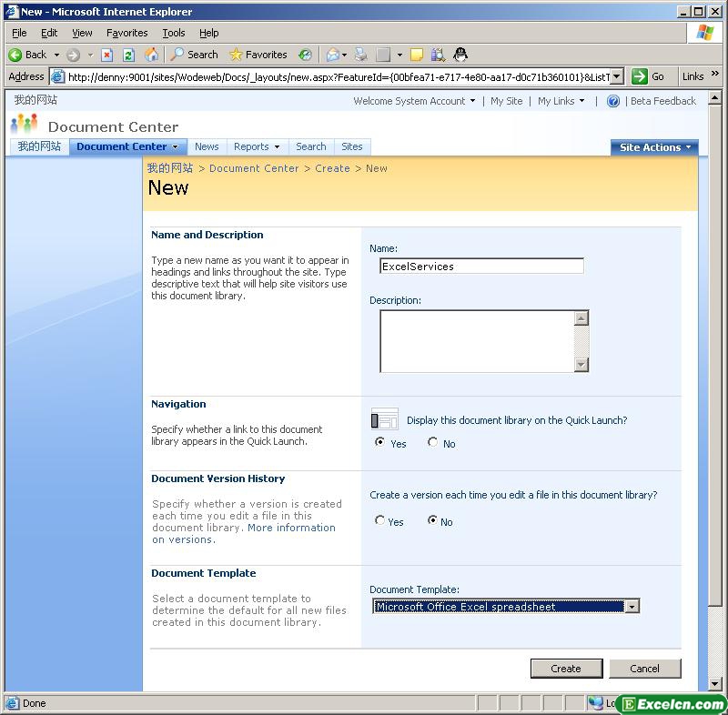Image resolution: width=728 pixels, height=715 pixels.
Task: Click inside the Description text area
Action: click(x=477, y=341)
